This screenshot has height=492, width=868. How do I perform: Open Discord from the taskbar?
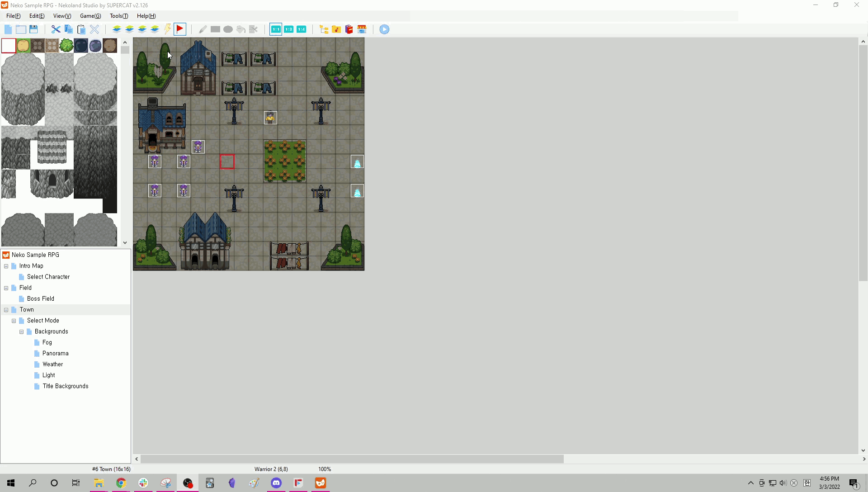click(x=276, y=483)
